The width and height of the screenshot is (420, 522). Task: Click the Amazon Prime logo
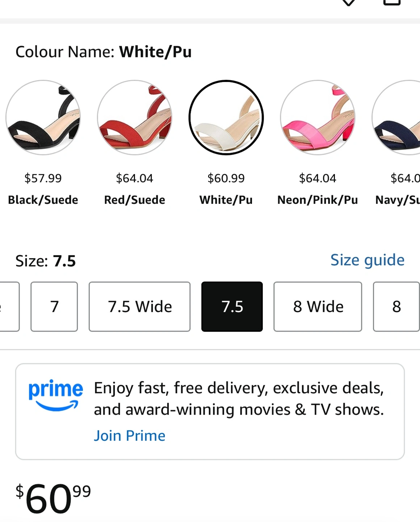pyautogui.click(x=55, y=395)
